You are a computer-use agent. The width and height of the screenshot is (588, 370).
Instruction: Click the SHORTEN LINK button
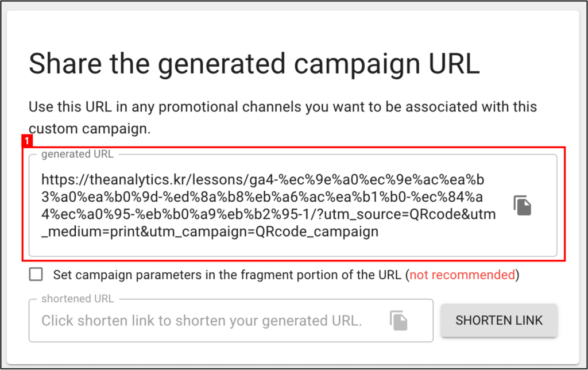(x=499, y=320)
